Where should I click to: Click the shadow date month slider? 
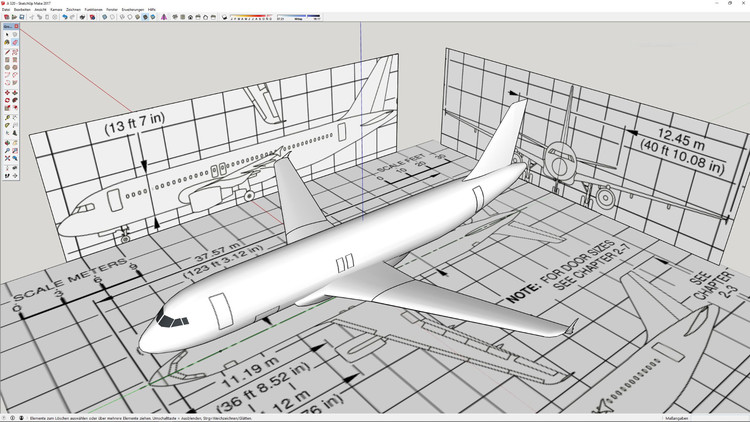point(249,17)
